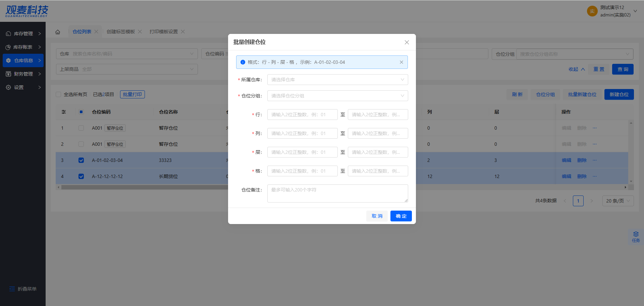Click the blue info icon in format hint
Image resolution: width=644 pixels, height=306 pixels.
coord(243,62)
